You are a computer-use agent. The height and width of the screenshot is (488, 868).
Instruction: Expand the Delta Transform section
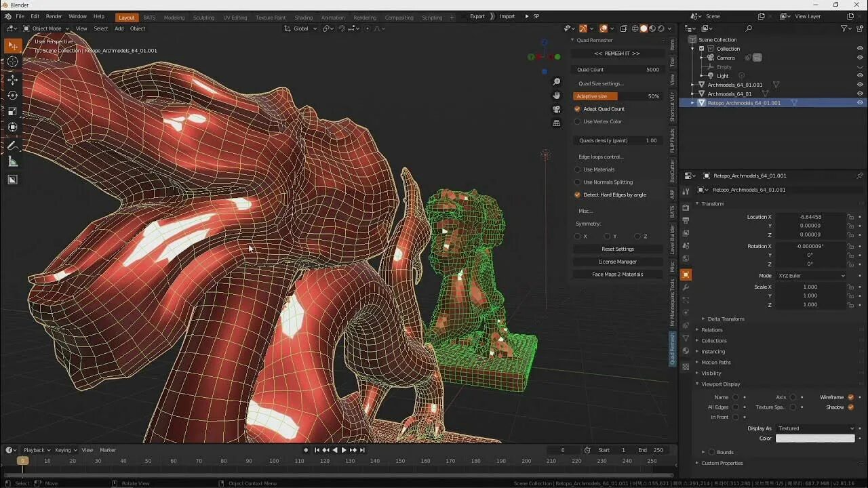point(726,319)
